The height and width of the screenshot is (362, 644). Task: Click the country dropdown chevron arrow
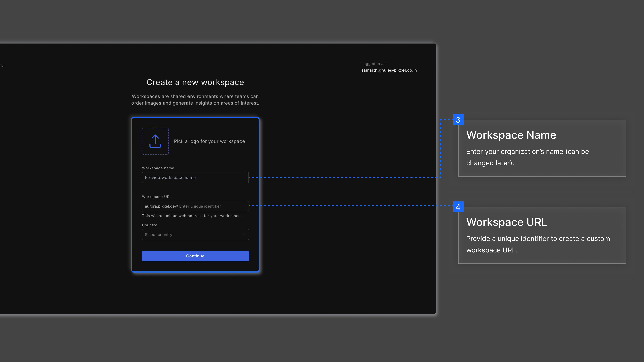pyautogui.click(x=243, y=235)
